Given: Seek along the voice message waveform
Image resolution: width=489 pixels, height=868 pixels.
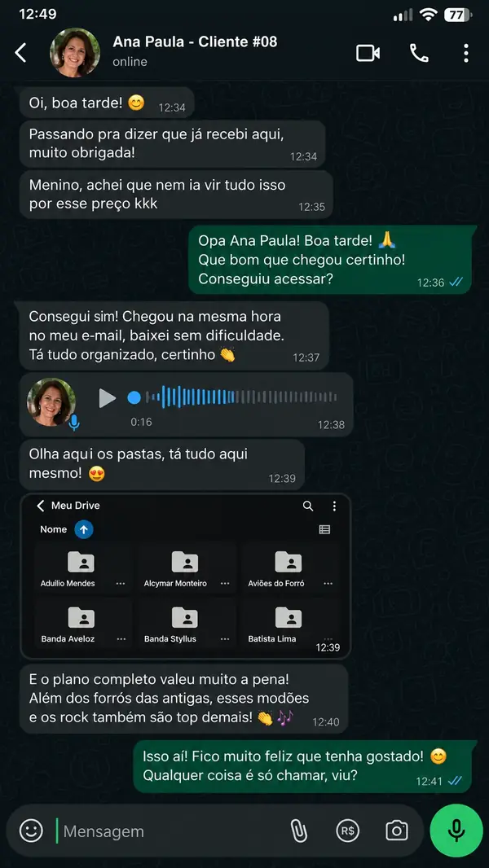Looking at the screenshot, I should coord(241,397).
